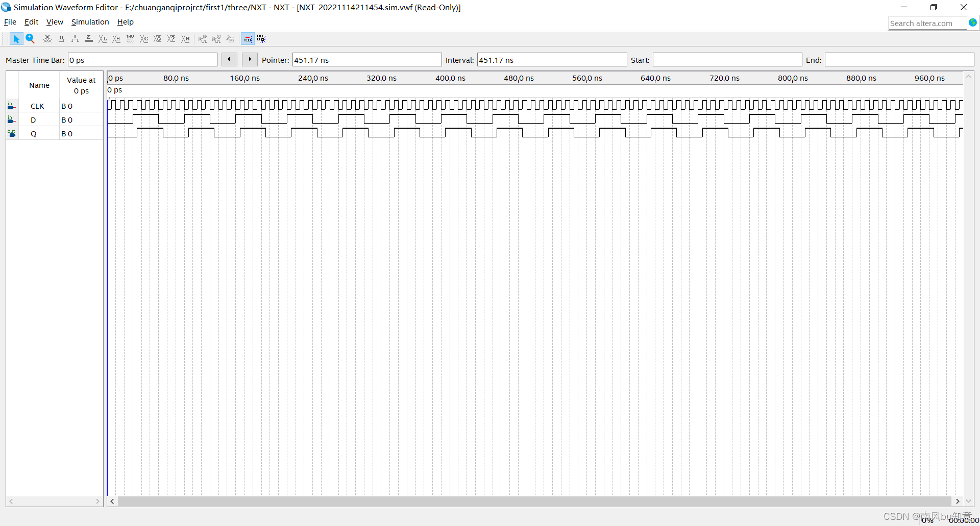
Task: Click the CLK input pin icon
Action: point(11,106)
